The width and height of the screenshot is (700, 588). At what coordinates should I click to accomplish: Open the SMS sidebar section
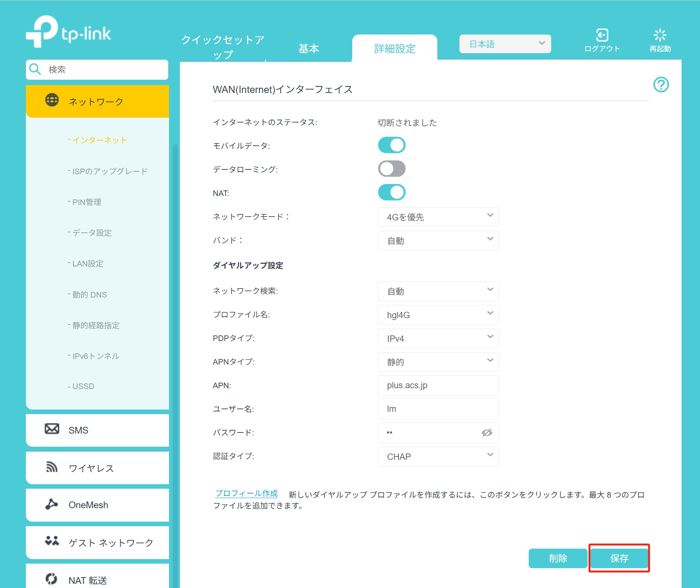coord(97,430)
